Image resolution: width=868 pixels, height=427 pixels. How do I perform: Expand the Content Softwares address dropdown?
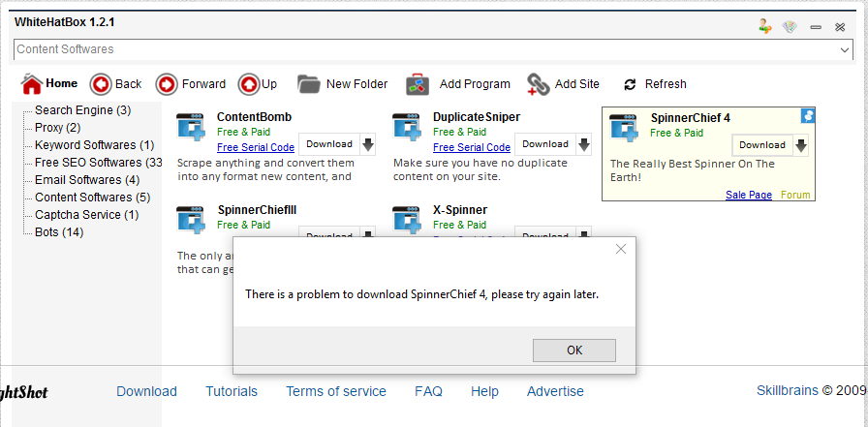[x=842, y=49]
